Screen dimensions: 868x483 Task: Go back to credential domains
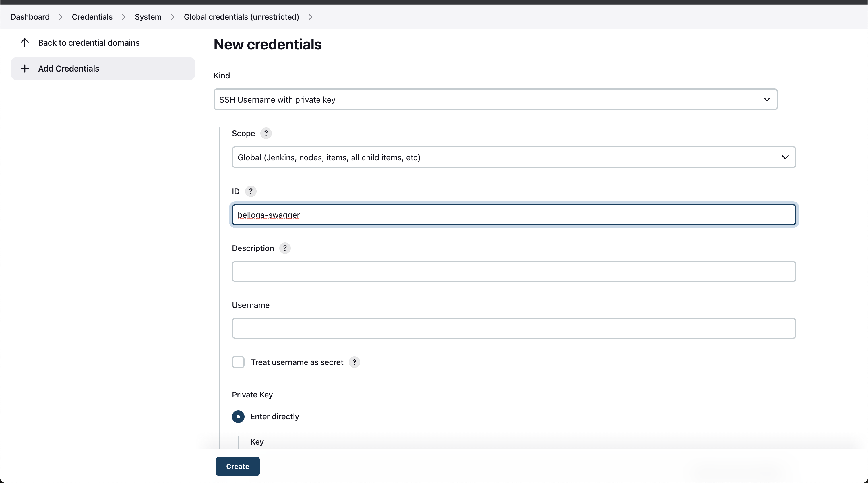(x=89, y=43)
